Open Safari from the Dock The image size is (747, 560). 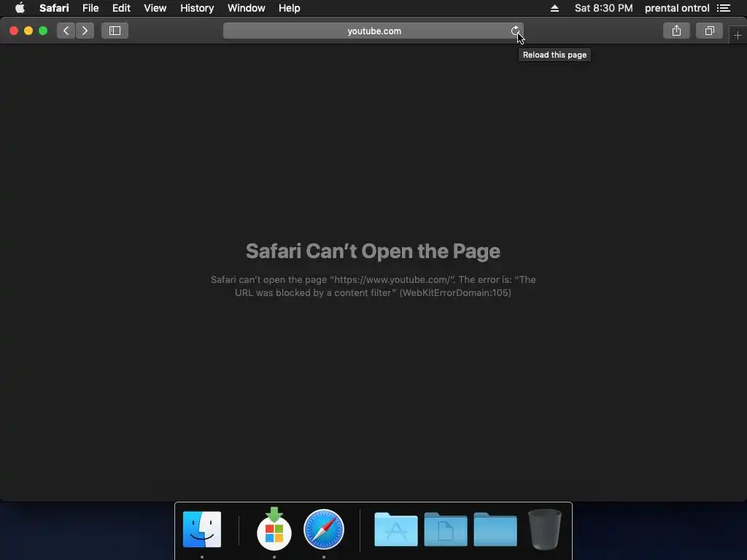click(x=323, y=529)
